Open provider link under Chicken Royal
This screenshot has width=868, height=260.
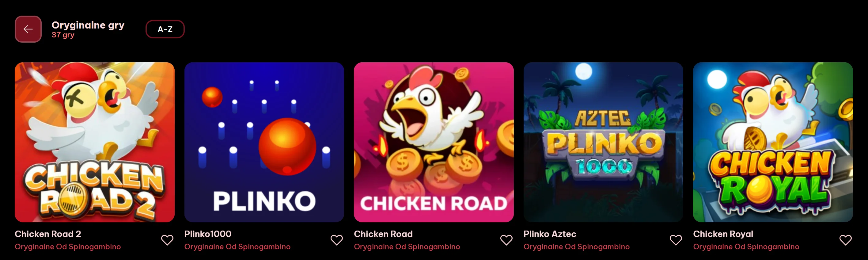746,247
